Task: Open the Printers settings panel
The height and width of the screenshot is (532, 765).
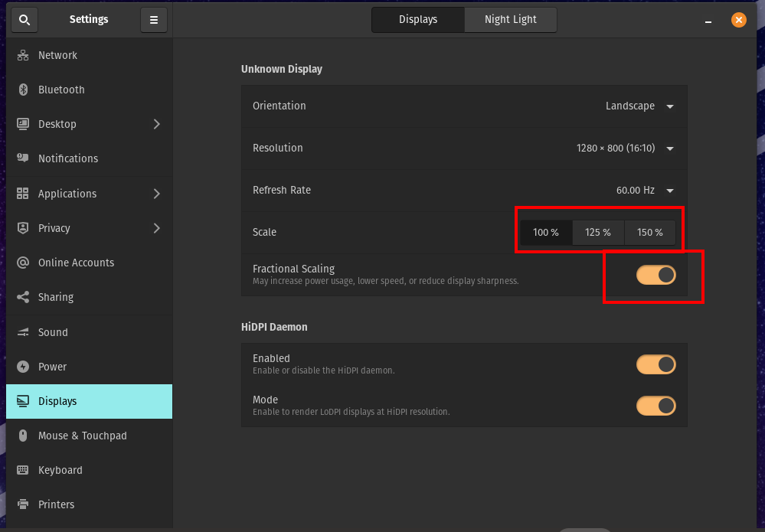Action: (x=56, y=504)
